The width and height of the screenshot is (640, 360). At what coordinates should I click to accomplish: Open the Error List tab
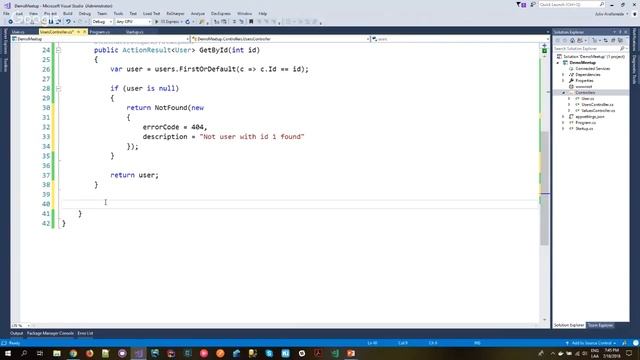click(x=85, y=333)
